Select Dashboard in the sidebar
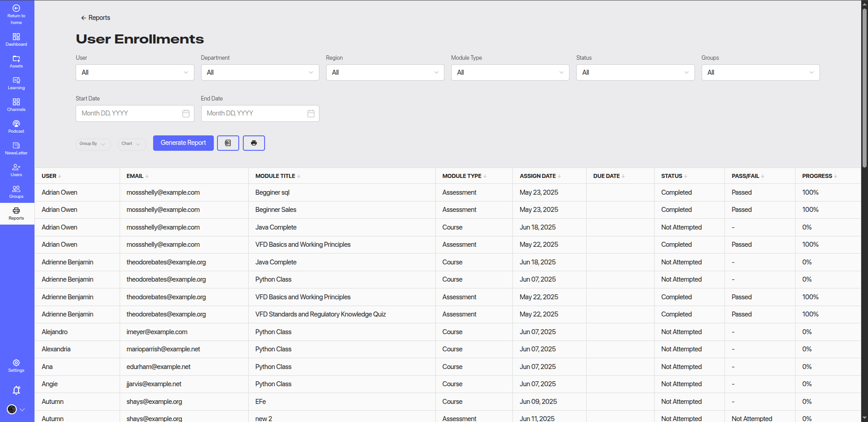868x422 pixels. click(x=16, y=40)
